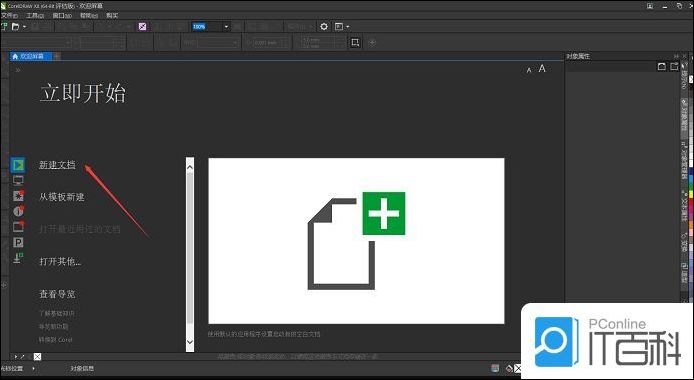Click the 打开其他... link
694x380 pixels.
coord(60,261)
